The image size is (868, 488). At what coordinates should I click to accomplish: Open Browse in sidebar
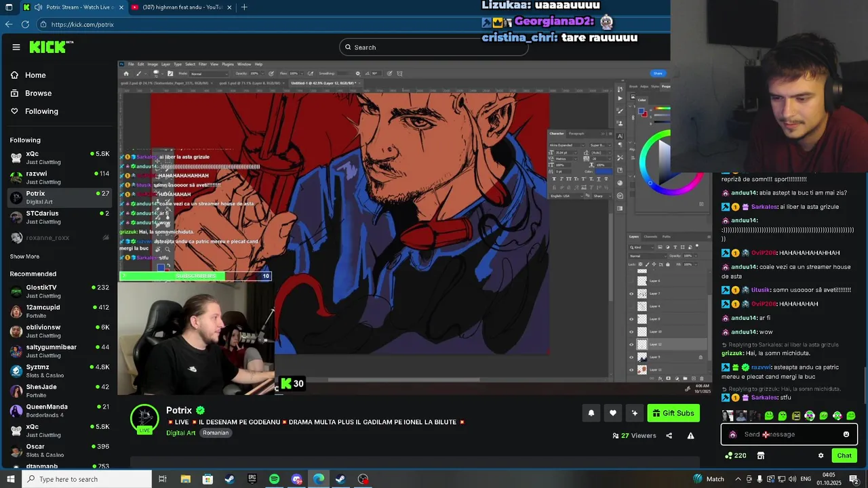[38, 93]
